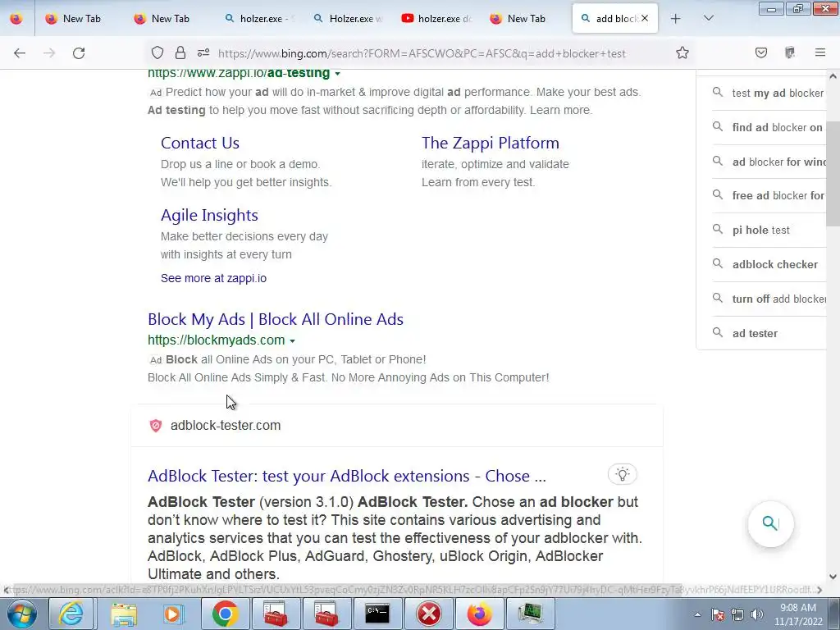Close the 'add block' search tab
This screenshot has width=840, height=630.
coord(645,18)
